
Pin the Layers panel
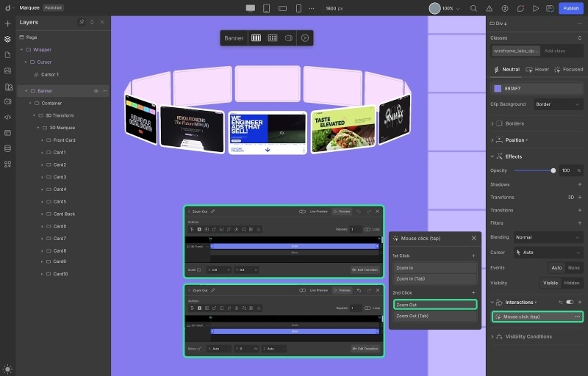click(82, 22)
